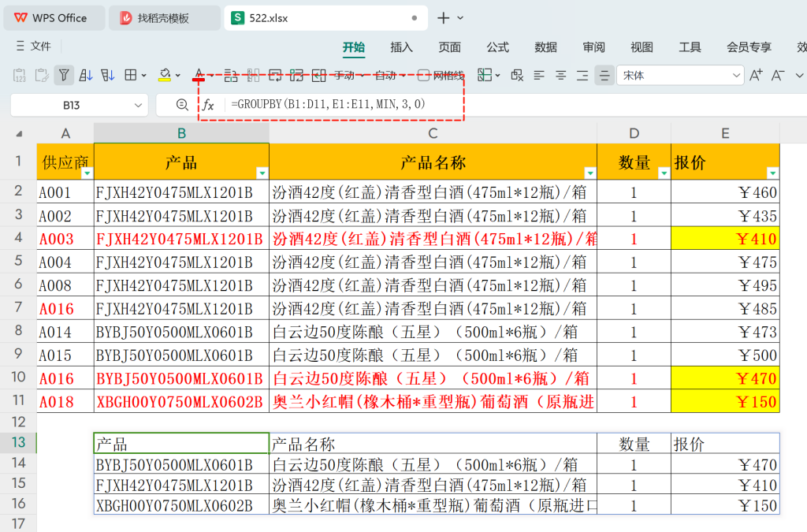Decrease font size with A- icon
This screenshot has height=532, width=807.
778,76
